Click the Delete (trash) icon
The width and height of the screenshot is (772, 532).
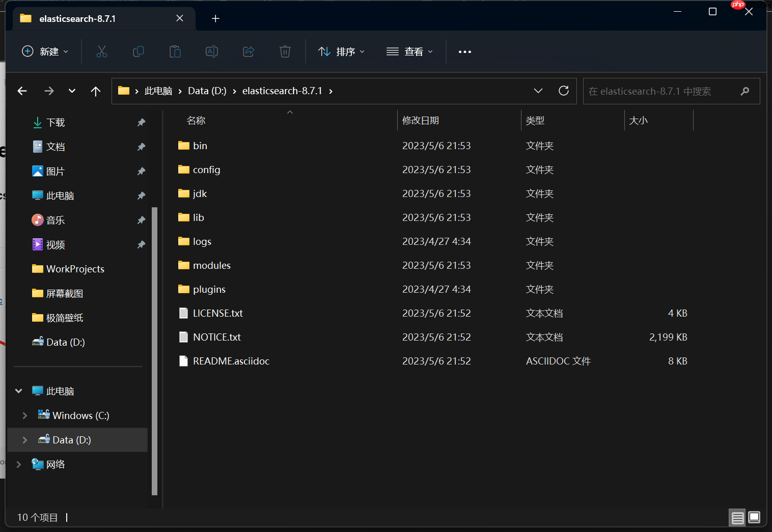click(285, 51)
